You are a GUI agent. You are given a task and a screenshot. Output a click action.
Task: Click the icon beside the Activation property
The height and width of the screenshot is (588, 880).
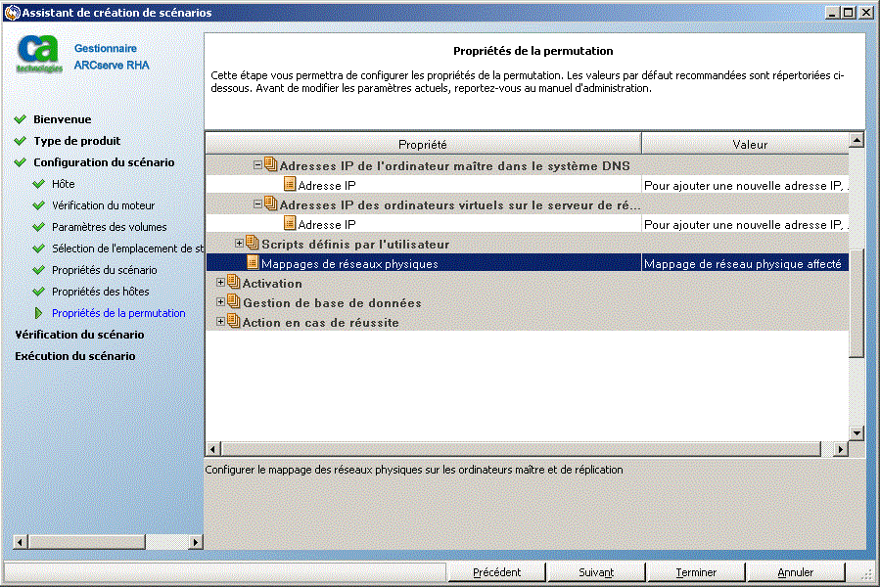231,283
